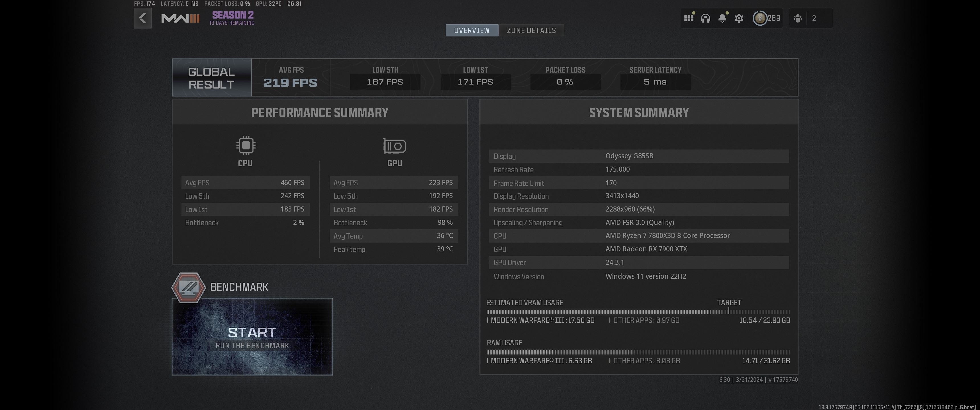980x410 pixels.
Task: Click GPU Avg Temp 36 °C row
Action: coord(394,236)
